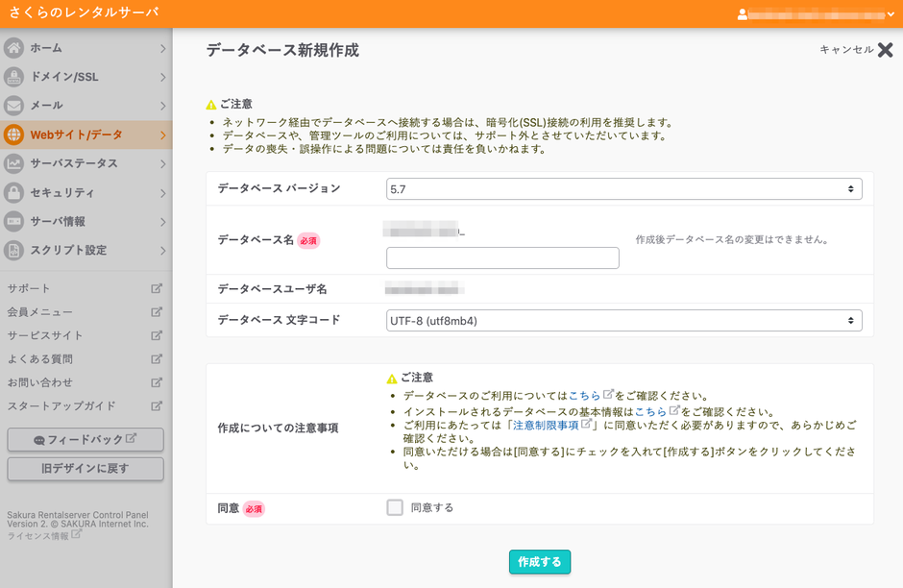
Task: Open the database version dropdown
Action: 623,189
